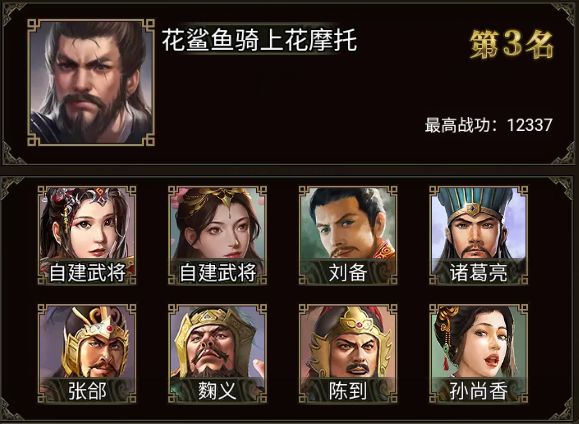Select the 孙尚香 hero portrait
The image size is (579, 424).
[478, 353]
